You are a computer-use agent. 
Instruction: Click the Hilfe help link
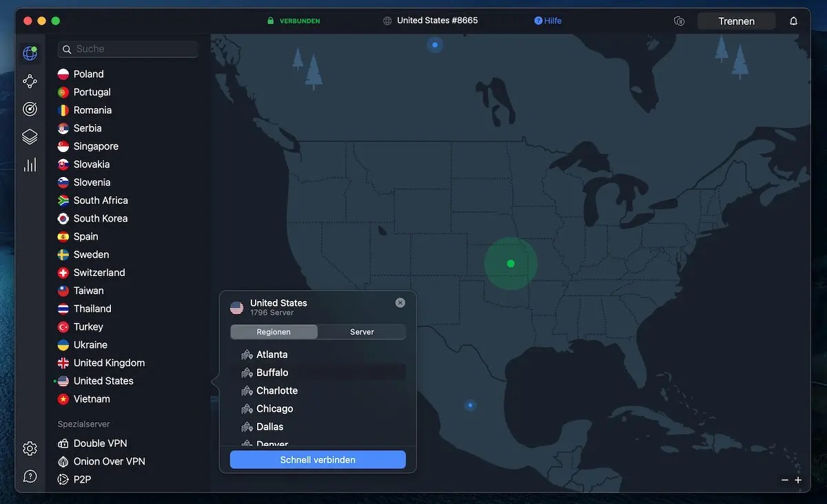point(548,21)
